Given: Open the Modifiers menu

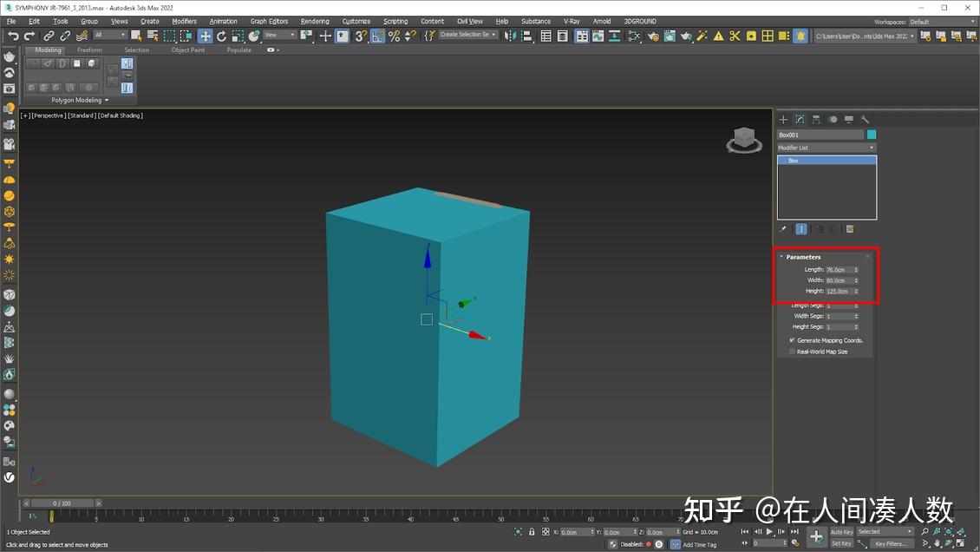Looking at the screenshot, I should pyautogui.click(x=185, y=21).
